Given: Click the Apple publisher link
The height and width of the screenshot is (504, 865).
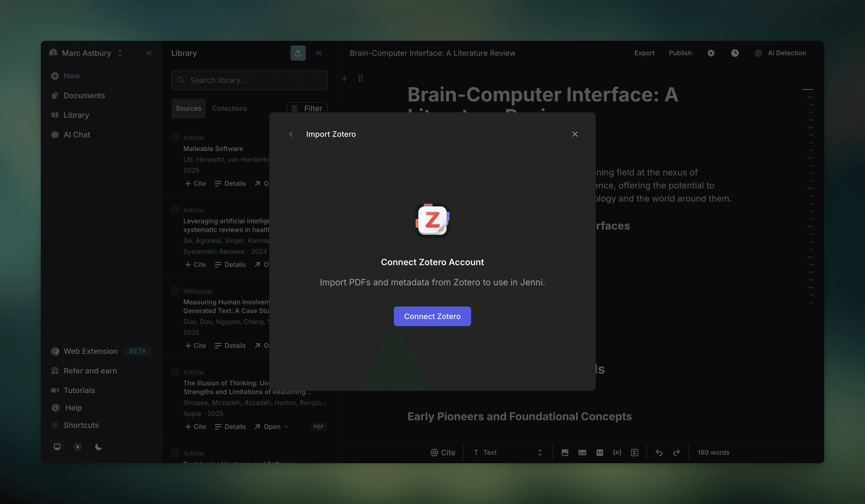Looking at the screenshot, I should (192, 414).
